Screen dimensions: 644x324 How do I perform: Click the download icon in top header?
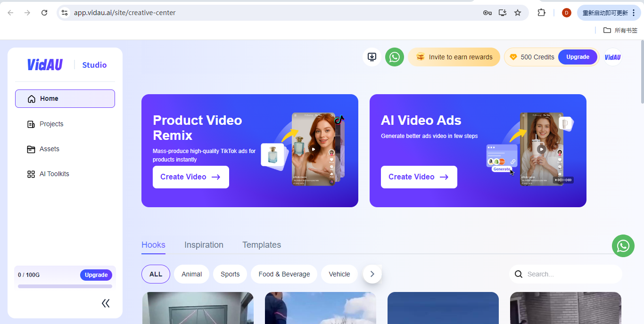[372, 57]
